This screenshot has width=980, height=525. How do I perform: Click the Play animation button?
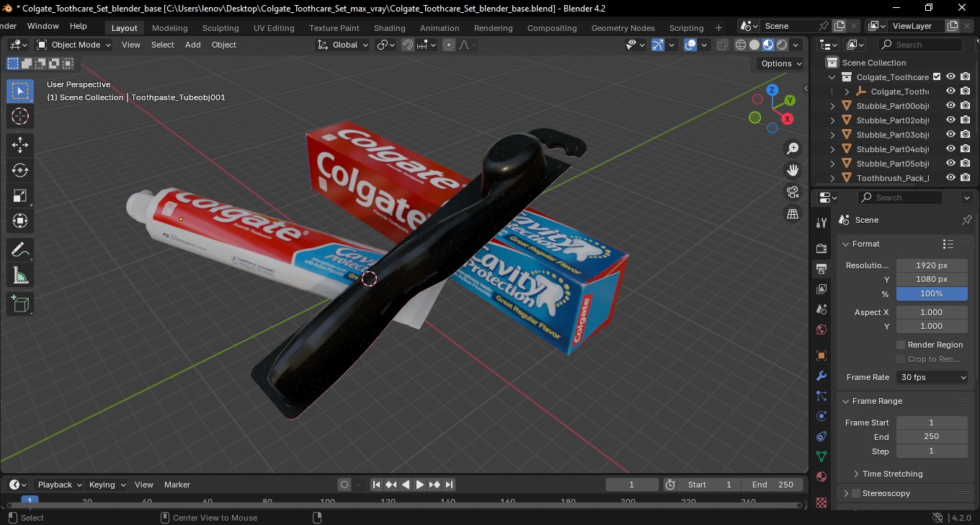[x=420, y=485]
